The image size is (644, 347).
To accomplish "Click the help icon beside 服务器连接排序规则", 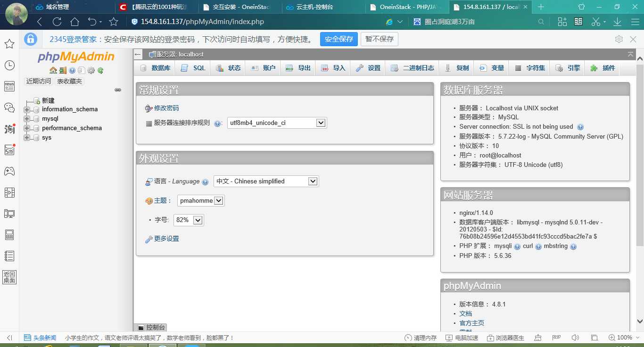I will 217,124.
